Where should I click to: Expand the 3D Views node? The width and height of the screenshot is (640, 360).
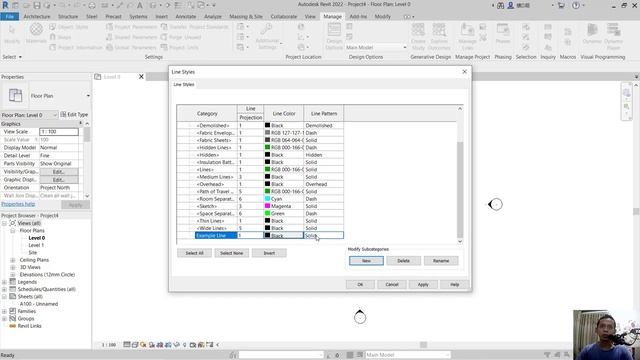pyautogui.click(x=13, y=267)
